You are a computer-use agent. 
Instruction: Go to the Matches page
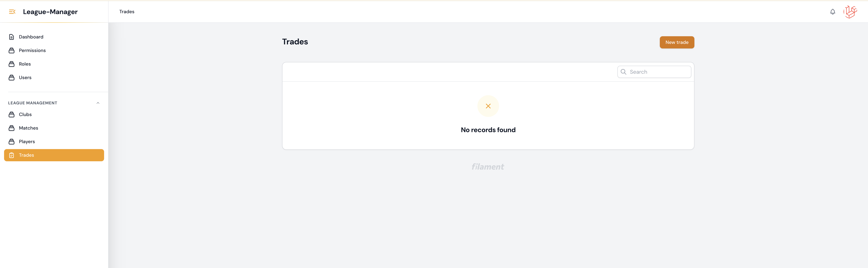[x=29, y=128]
